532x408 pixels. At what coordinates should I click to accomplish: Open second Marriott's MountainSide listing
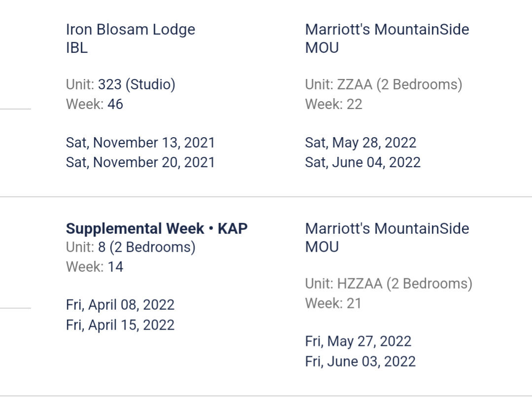[x=387, y=229]
